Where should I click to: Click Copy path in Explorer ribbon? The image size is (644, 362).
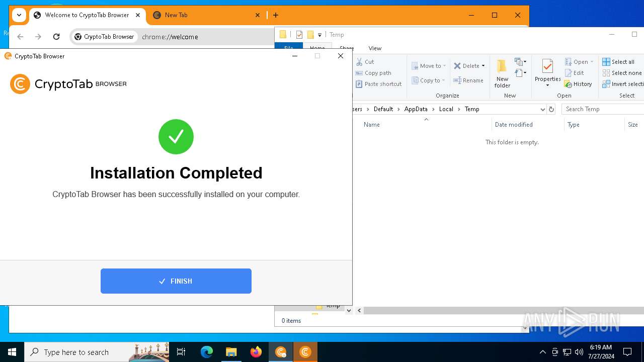coord(373,73)
